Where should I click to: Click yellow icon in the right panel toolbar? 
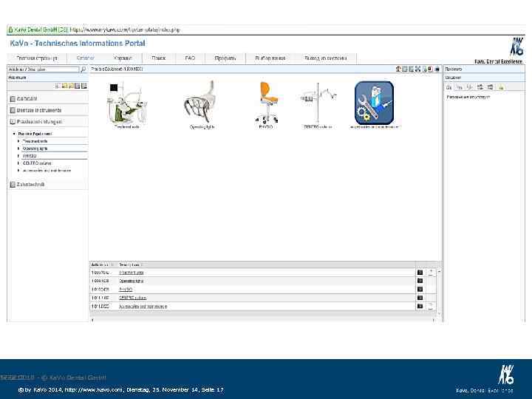coord(501,87)
